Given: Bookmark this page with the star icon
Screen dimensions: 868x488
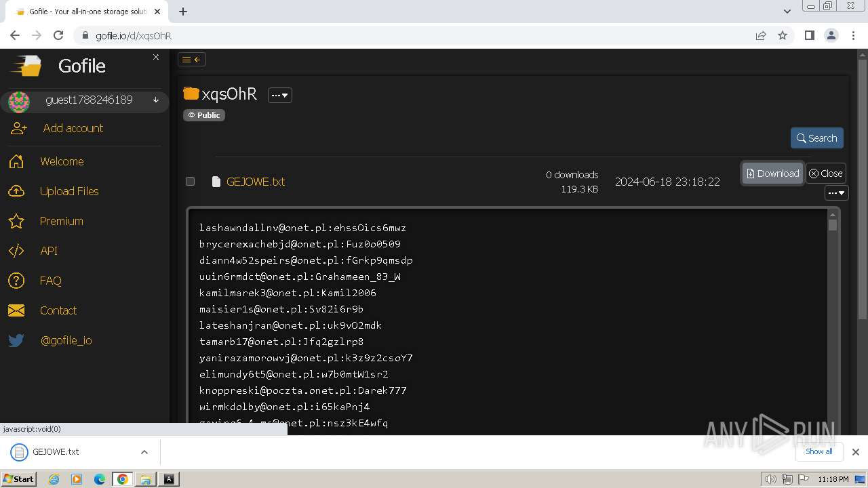Looking at the screenshot, I should 783,36.
